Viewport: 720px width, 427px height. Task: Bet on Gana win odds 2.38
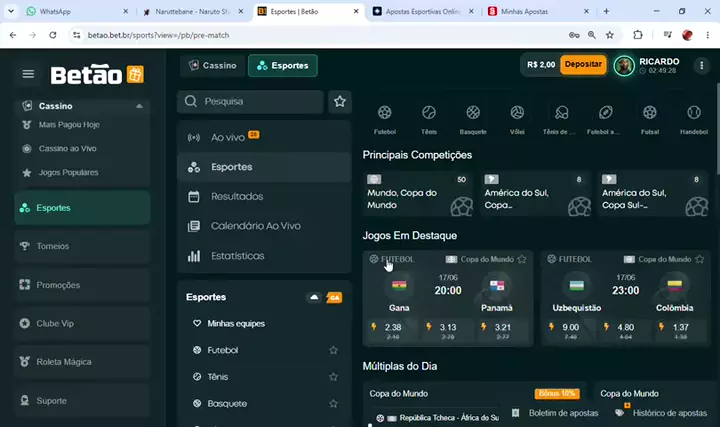click(x=391, y=331)
